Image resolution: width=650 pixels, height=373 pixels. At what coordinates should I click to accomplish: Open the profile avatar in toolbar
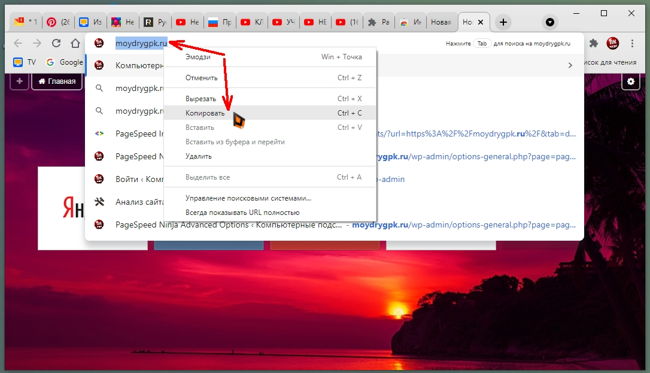click(x=613, y=43)
